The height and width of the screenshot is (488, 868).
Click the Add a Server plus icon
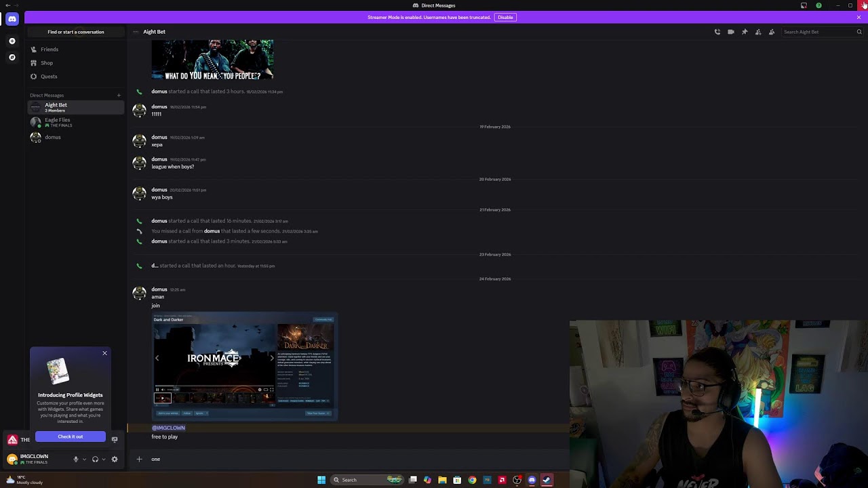coord(12,41)
